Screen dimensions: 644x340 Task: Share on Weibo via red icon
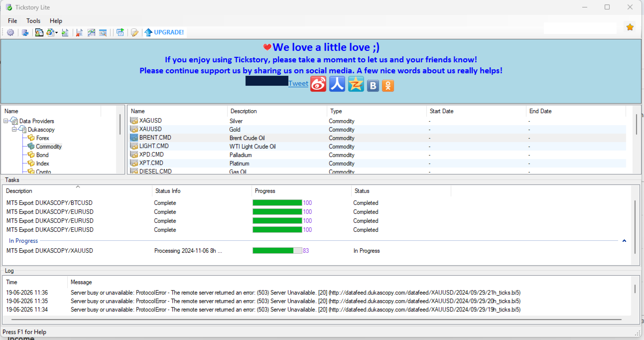[318, 84]
